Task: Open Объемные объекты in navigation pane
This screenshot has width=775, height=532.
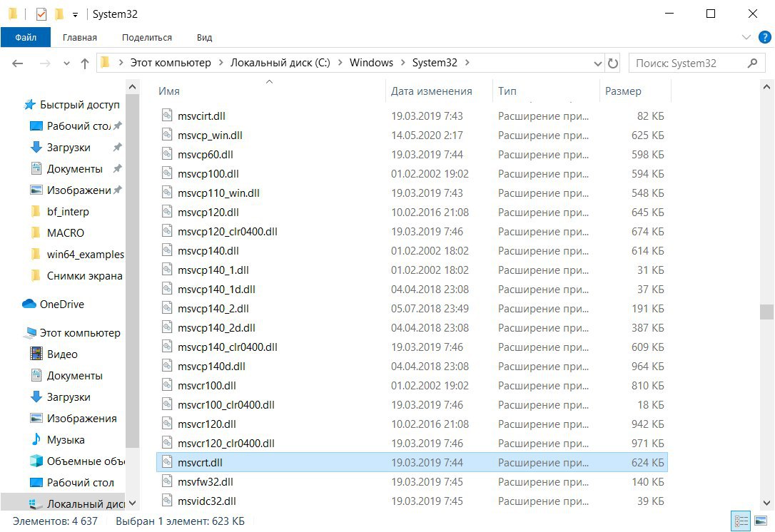Action: (86, 461)
